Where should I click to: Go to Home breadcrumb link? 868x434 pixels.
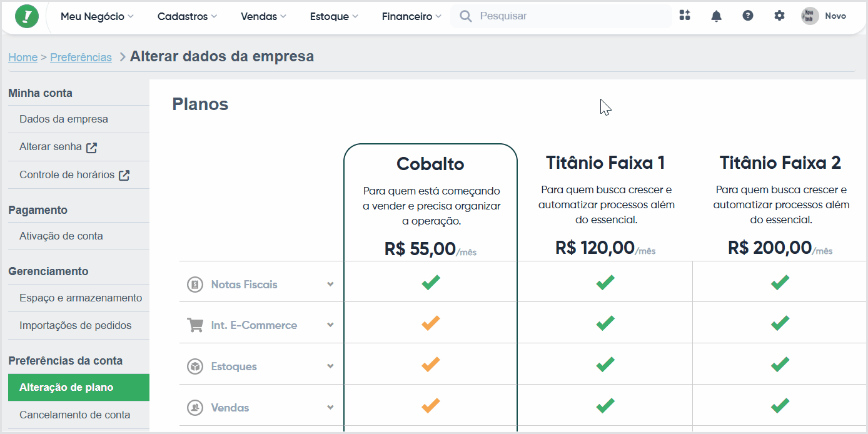(23, 58)
